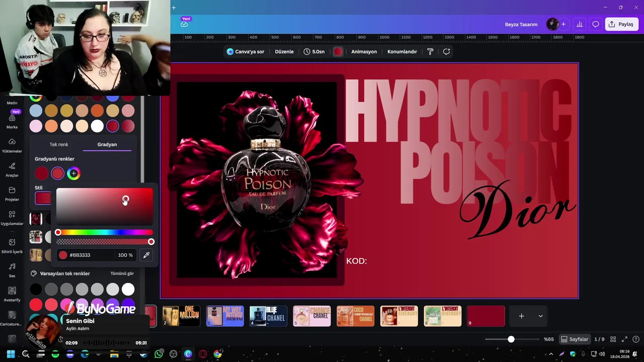This screenshot has height=362, width=644.
Task: Open the Yüklemeler uploads sidebar
Action: pyautogui.click(x=12, y=145)
